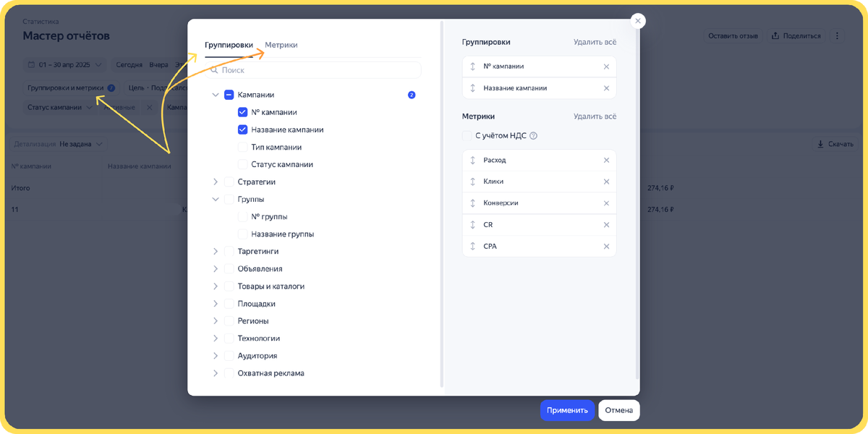868x434 pixels.
Task: Grab reorder handle for CR
Action: click(472, 225)
